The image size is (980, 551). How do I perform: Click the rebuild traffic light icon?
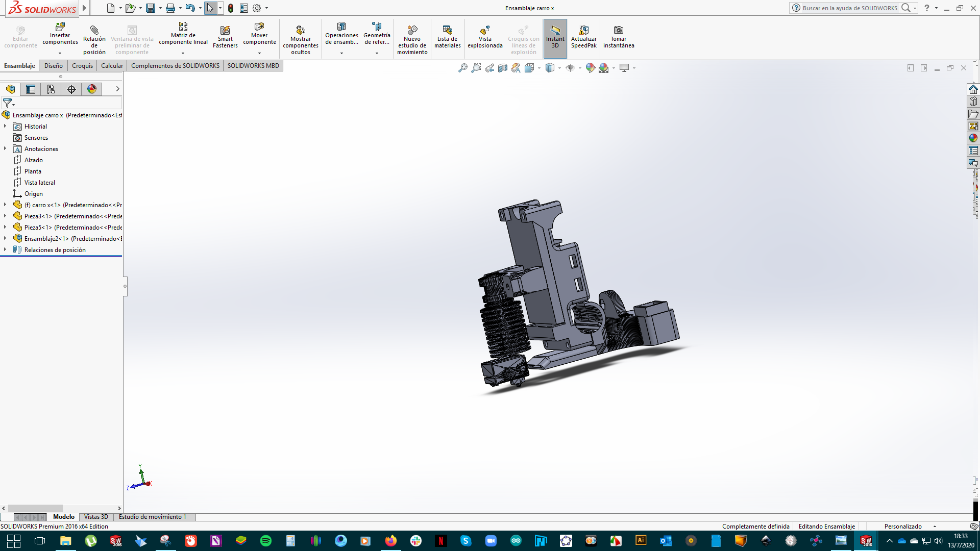231,8
